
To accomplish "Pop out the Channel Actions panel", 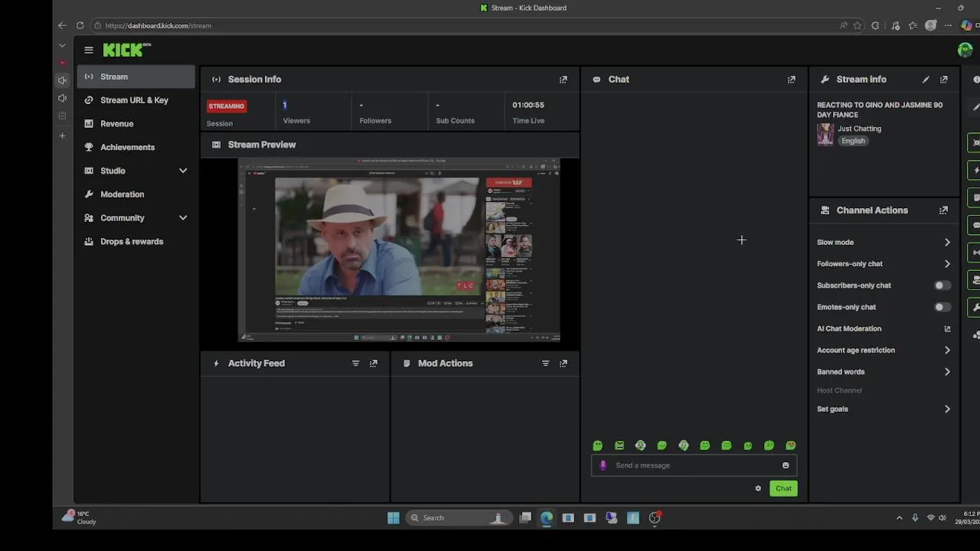I will [x=944, y=210].
